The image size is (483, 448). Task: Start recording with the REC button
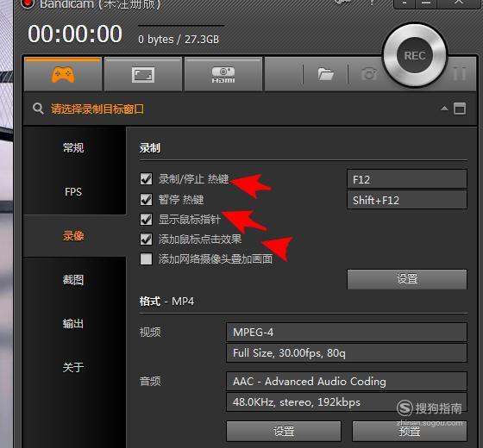point(415,56)
